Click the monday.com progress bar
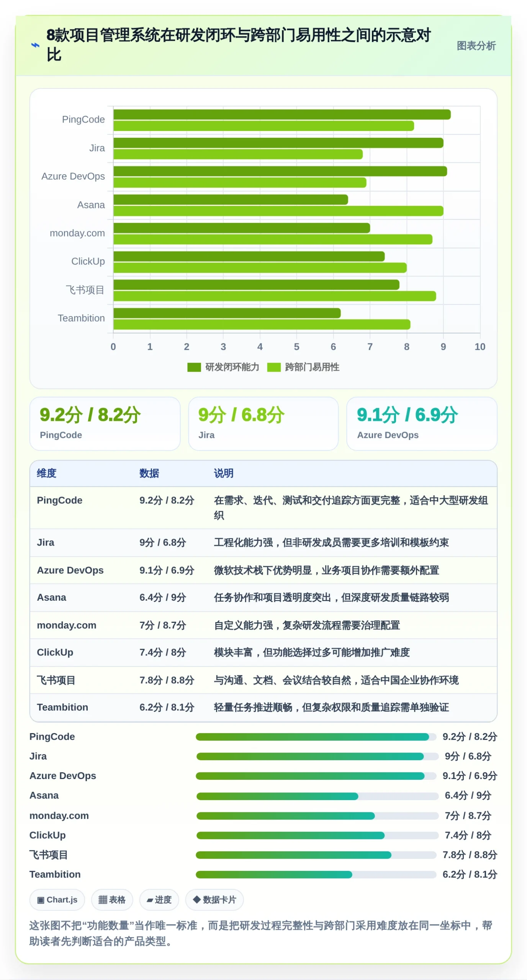Image resolution: width=527 pixels, height=980 pixels. click(317, 815)
